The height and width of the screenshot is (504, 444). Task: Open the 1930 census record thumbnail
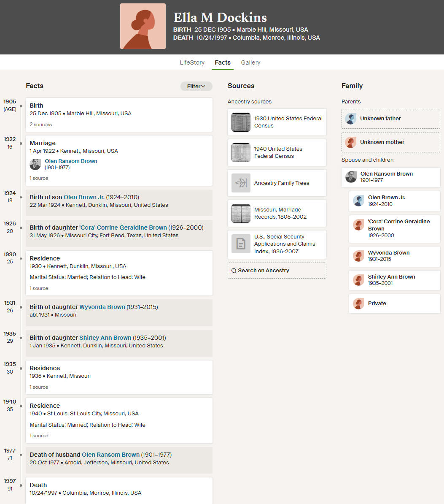pos(241,122)
